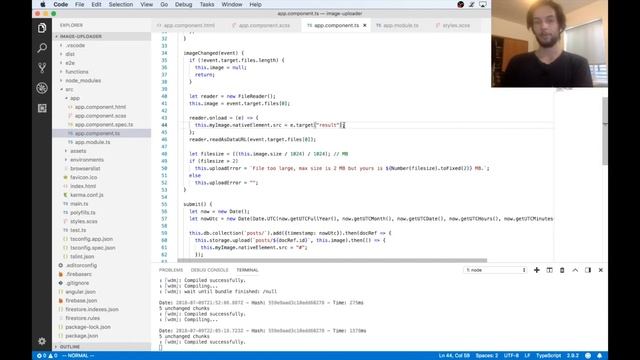Click the editor horizontal scrollbar
The width and height of the screenshot is (640, 360).
332,260
